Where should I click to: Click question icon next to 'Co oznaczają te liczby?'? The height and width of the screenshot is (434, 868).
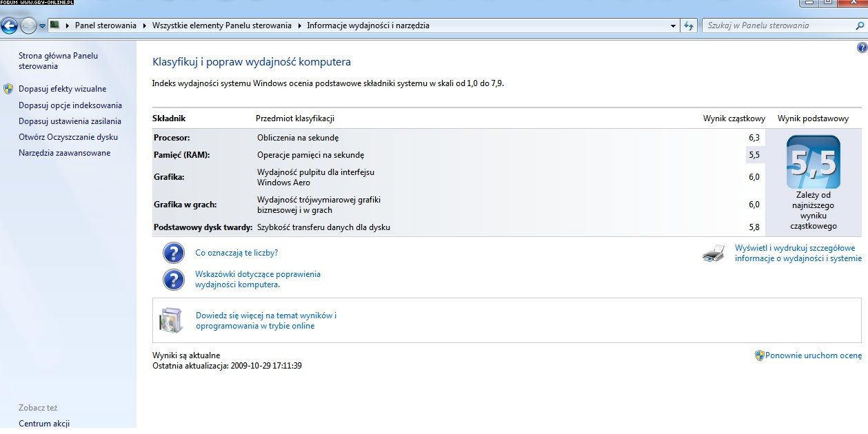[174, 253]
